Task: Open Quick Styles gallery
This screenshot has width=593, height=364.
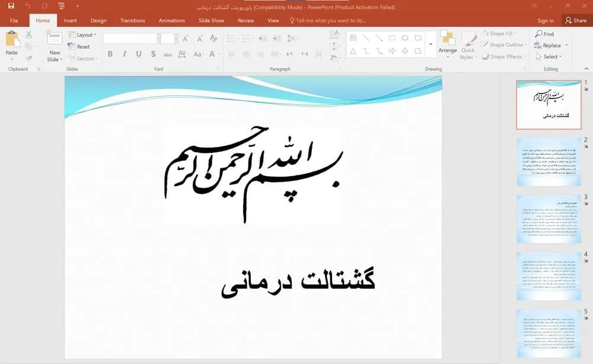Action: point(468,46)
